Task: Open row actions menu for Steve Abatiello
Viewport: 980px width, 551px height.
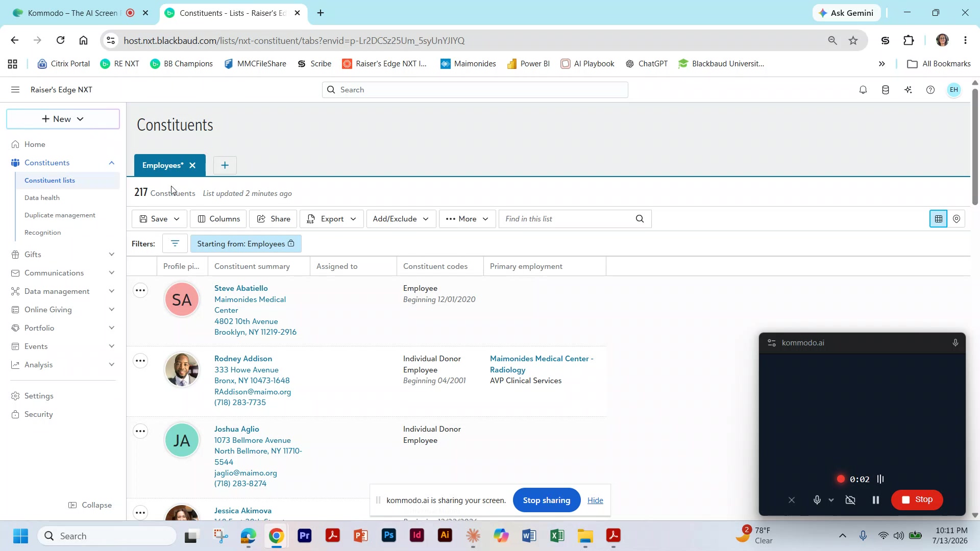Action: point(140,290)
